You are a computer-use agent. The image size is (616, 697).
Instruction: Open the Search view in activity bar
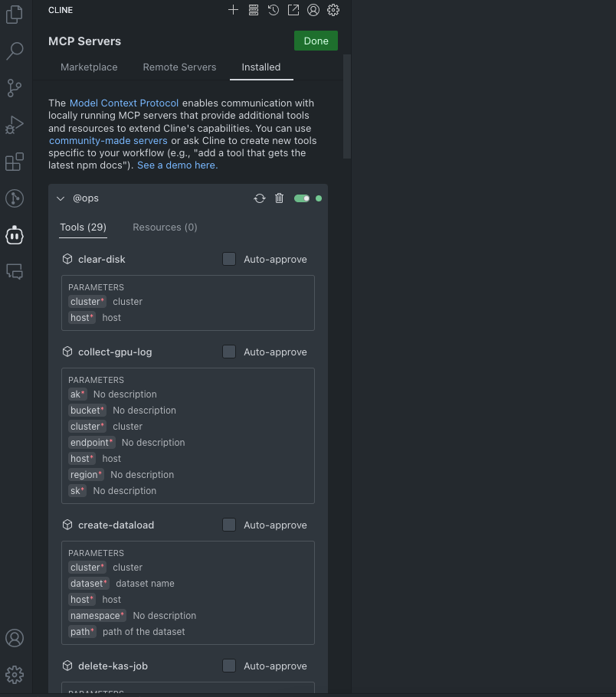[15, 51]
